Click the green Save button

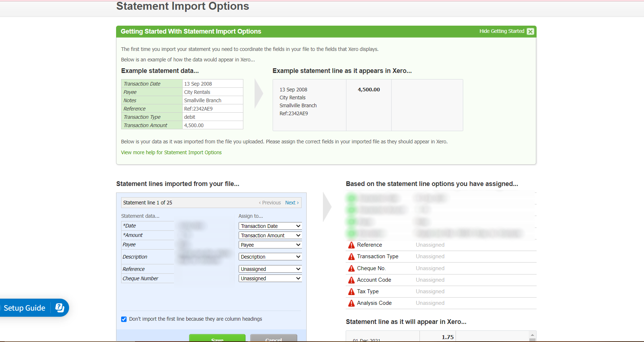pos(217,338)
